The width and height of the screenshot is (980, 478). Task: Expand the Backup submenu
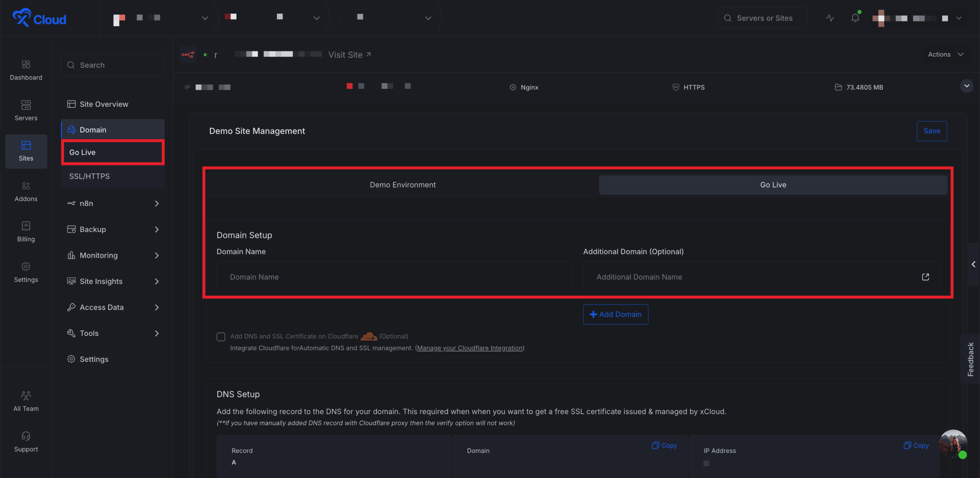coord(93,229)
